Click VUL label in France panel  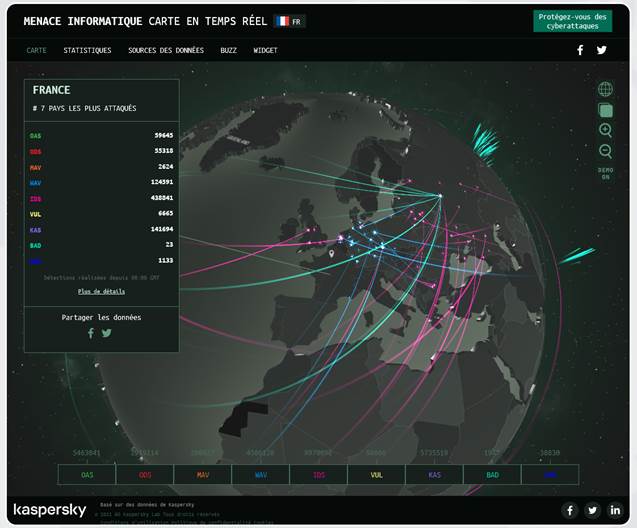[x=35, y=214]
